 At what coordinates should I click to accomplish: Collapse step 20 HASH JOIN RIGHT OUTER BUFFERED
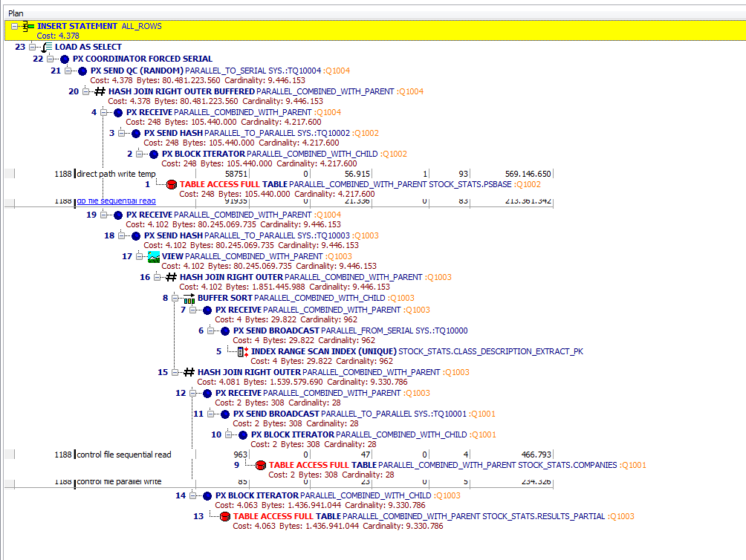(x=85, y=91)
